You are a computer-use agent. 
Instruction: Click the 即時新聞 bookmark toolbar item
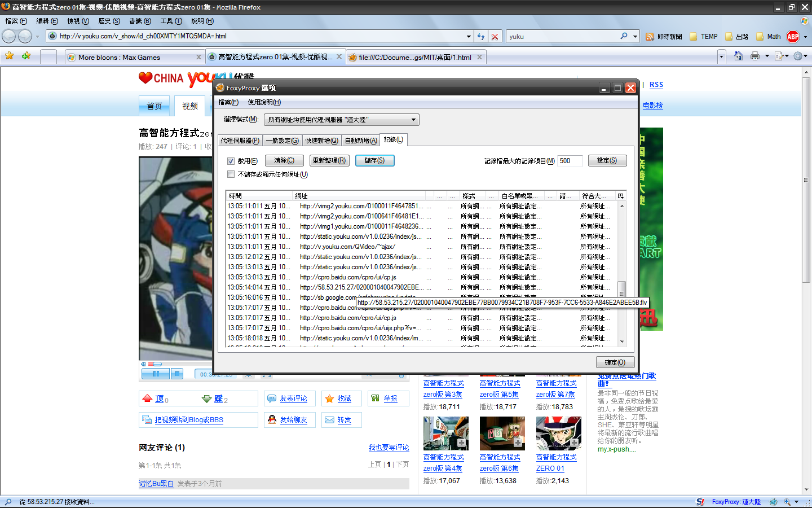click(664, 37)
